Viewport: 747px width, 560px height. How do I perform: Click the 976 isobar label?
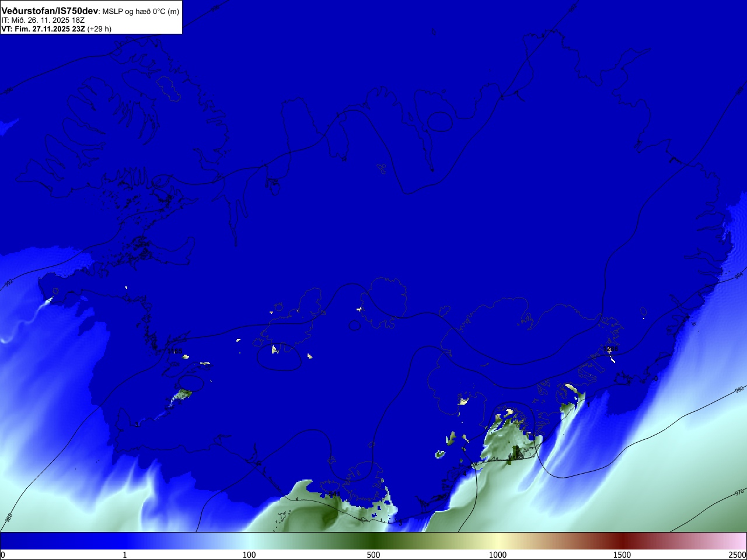pyautogui.click(x=739, y=492)
